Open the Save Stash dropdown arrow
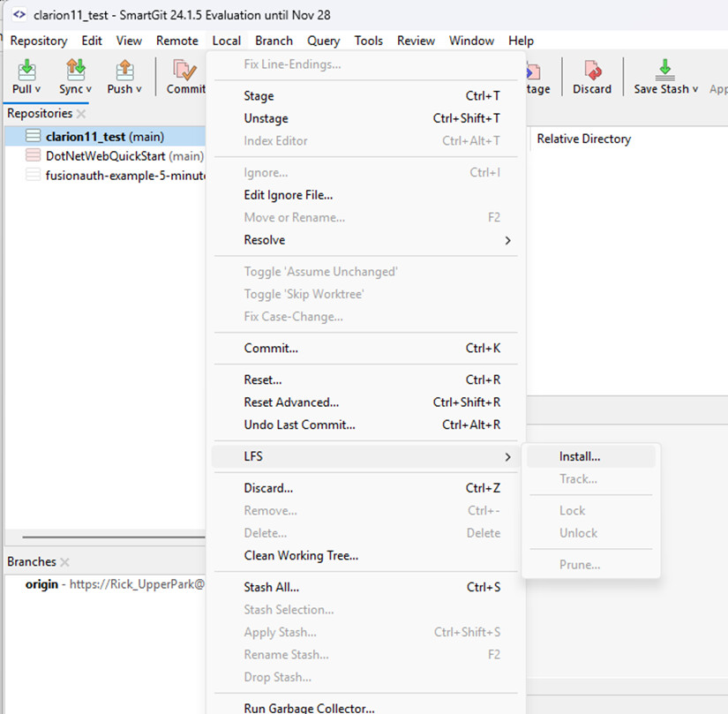728x714 pixels. (x=694, y=89)
